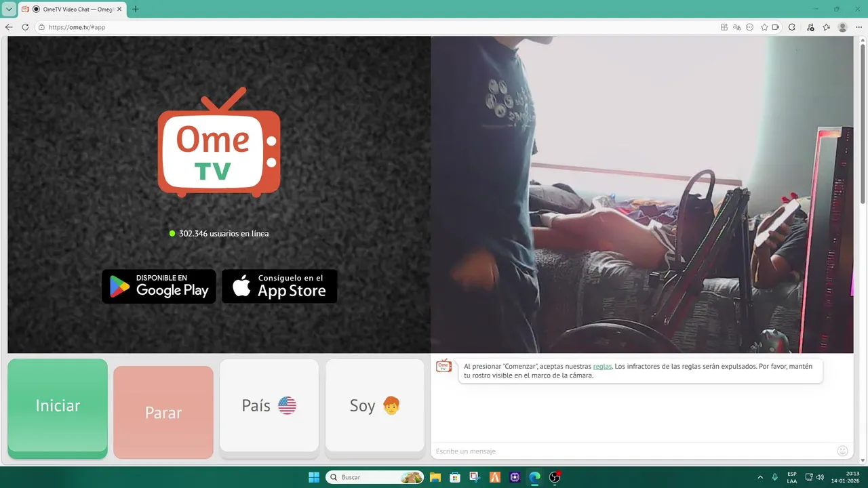Open the browser settings and more menu
The width and height of the screenshot is (868, 488).
click(x=859, y=27)
